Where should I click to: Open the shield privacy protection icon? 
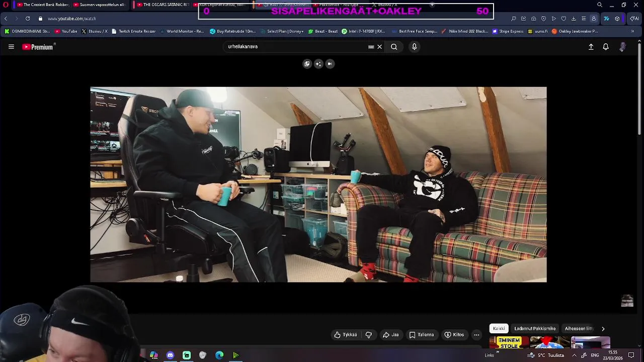pos(543,19)
